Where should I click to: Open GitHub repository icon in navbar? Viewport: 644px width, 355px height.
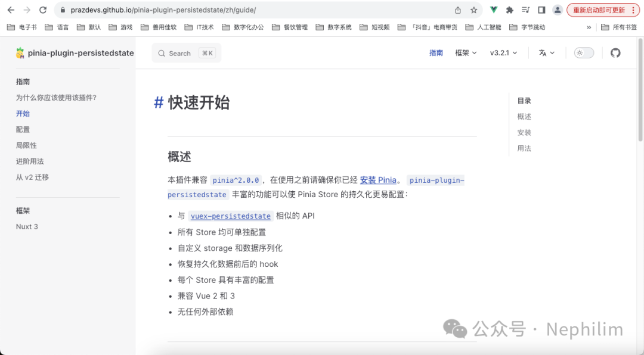click(615, 52)
